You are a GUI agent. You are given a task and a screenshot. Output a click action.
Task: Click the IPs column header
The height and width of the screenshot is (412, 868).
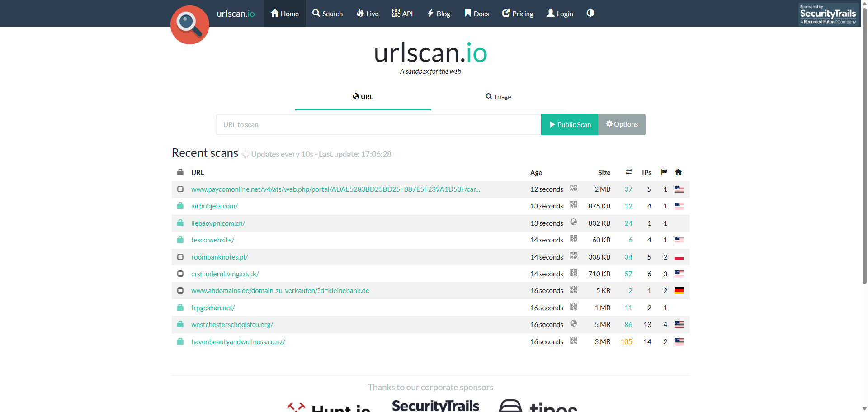tap(646, 173)
